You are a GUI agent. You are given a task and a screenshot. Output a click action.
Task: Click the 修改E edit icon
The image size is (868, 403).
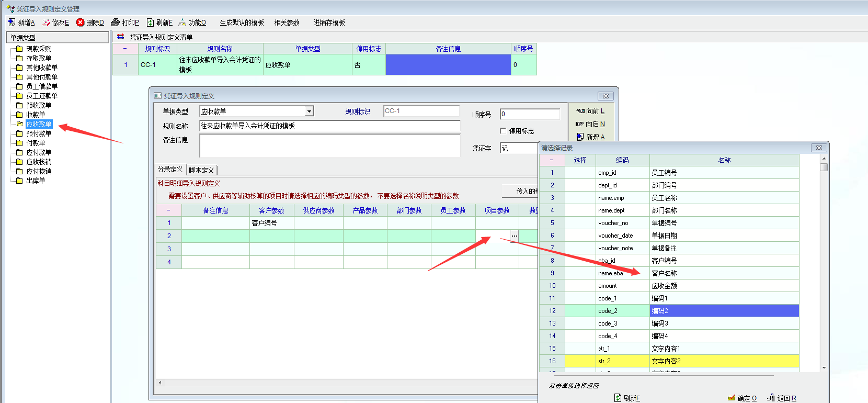[46, 23]
